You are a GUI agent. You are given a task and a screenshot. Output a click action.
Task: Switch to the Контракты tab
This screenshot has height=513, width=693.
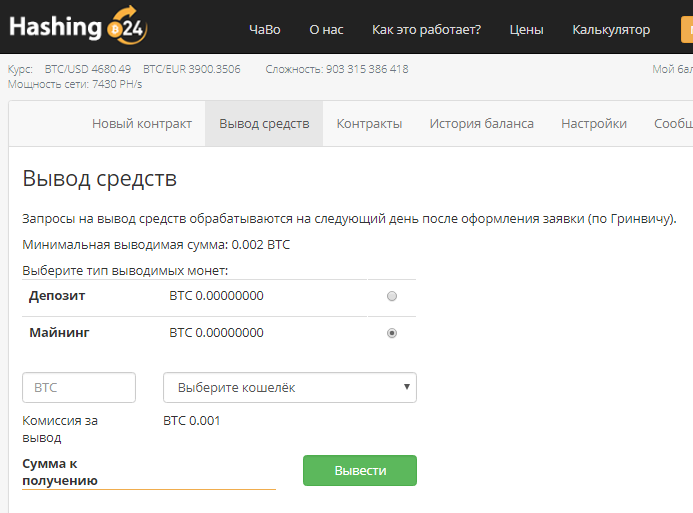(369, 124)
